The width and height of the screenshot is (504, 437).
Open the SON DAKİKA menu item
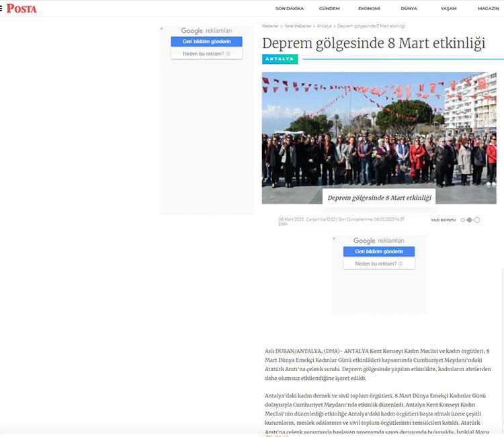[x=289, y=8]
